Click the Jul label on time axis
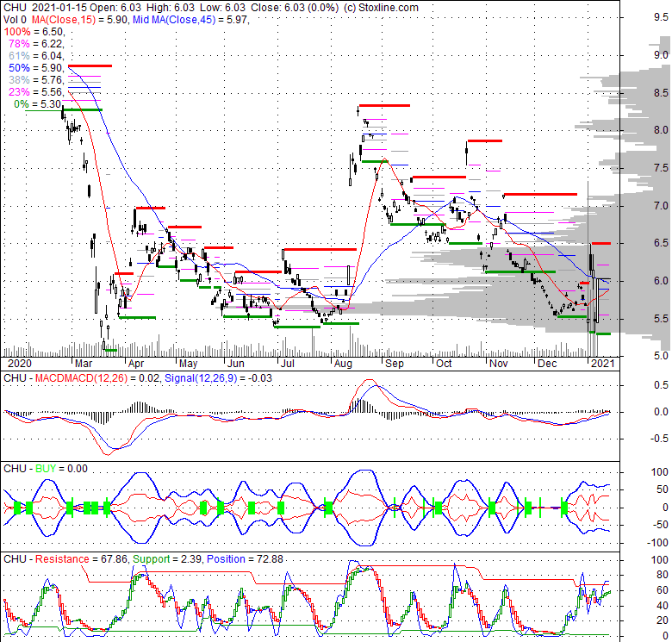Screen dimensions: 672x642 (x=287, y=364)
